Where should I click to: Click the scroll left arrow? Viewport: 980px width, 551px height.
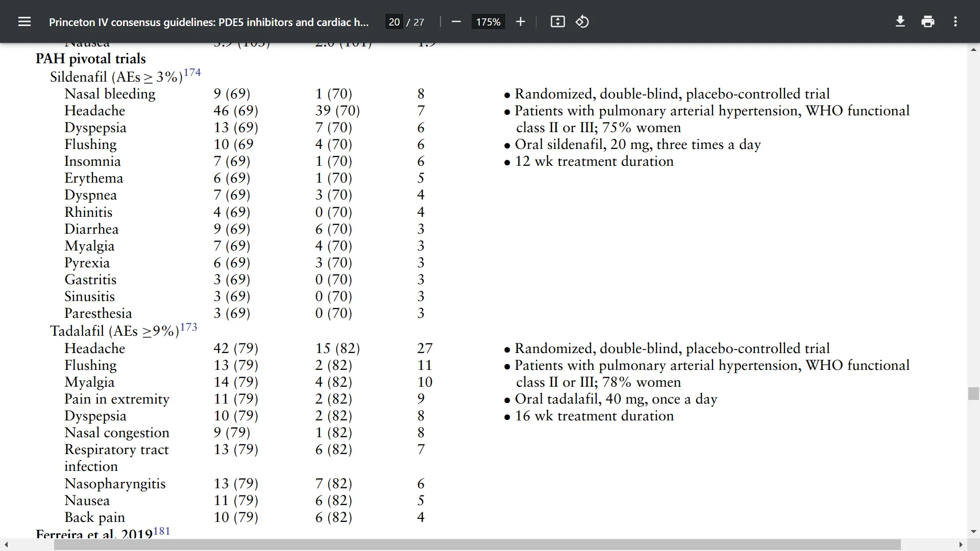coord(6,545)
